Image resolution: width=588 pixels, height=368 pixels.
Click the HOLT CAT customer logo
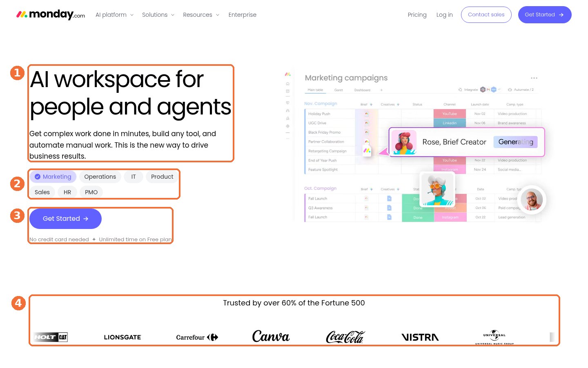pos(51,337)
